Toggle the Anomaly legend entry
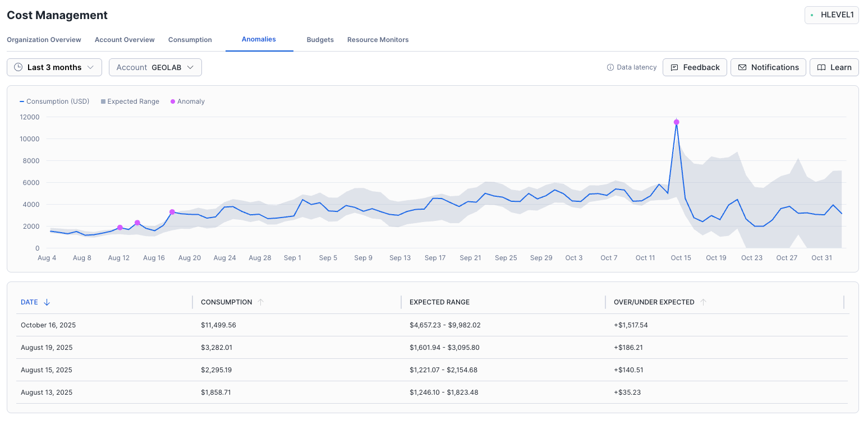The image size is (868, 425). coord(187,101)
